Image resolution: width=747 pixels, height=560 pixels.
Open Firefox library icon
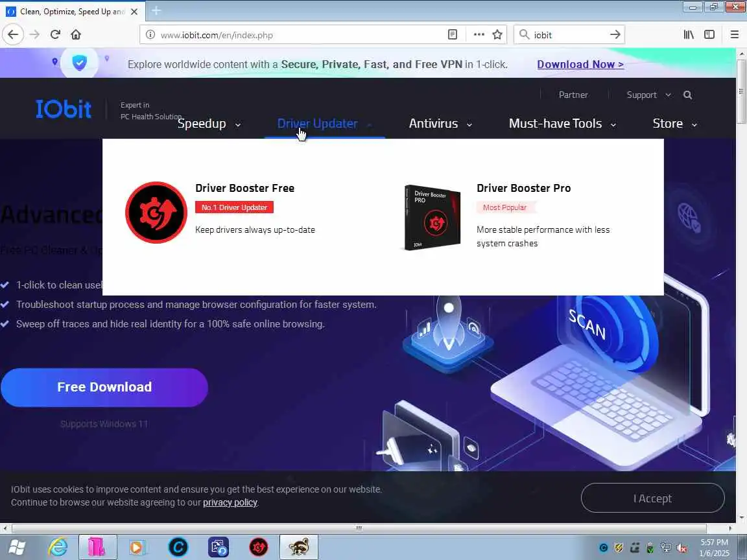coord(689,34)
